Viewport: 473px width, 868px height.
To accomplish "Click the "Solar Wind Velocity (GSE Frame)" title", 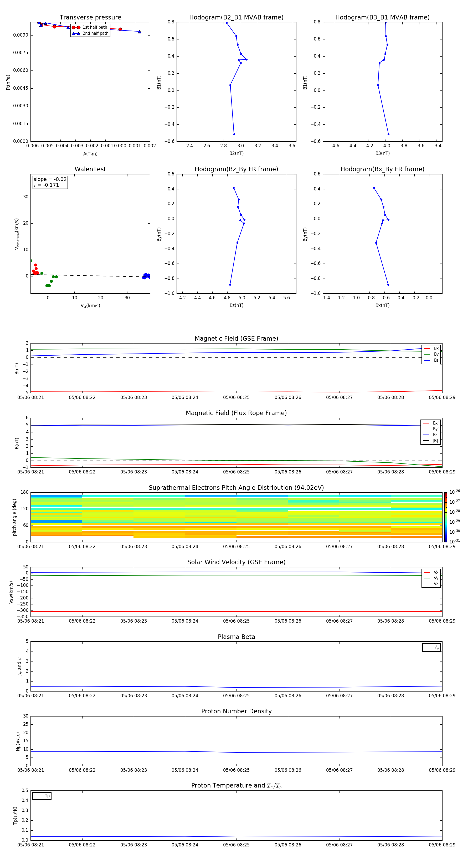I will 236,562.
